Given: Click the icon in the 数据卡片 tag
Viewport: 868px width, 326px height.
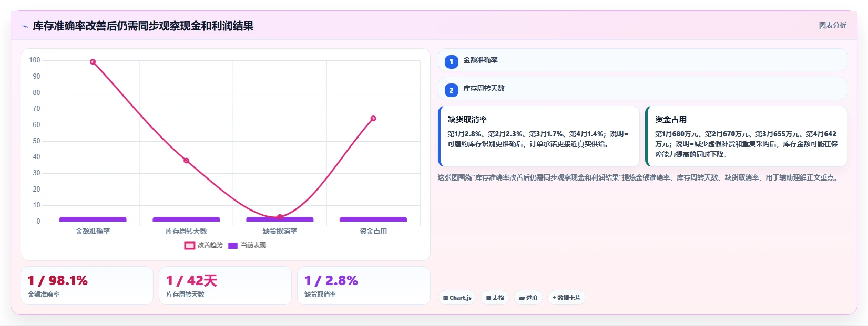Looking at the screenshot, I should (554, 298).
